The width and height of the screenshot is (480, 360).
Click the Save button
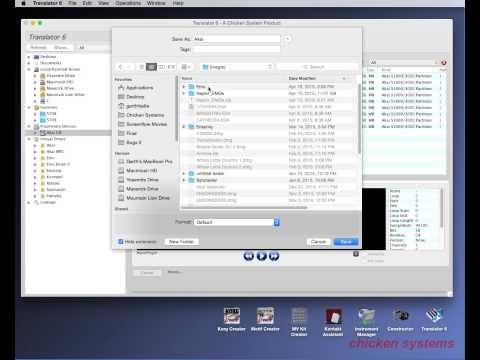(x=346, y=242)
